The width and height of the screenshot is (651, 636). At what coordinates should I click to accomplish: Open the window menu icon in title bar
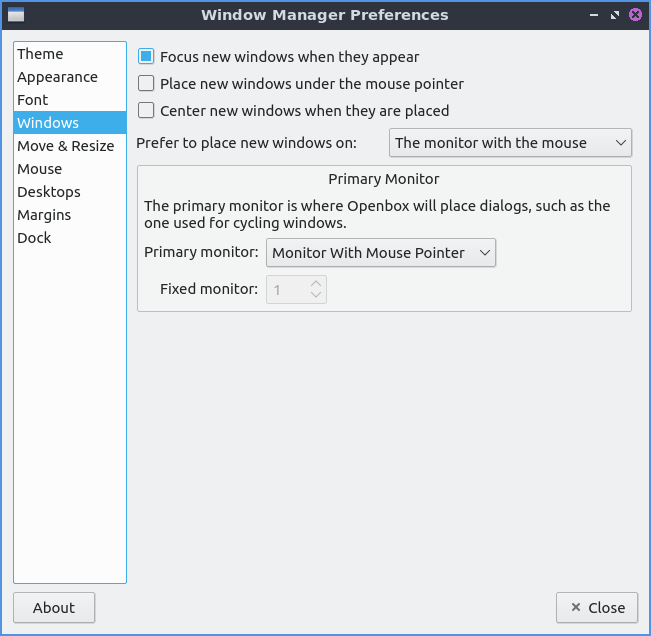pyautogui.click(x=16, y=15)
